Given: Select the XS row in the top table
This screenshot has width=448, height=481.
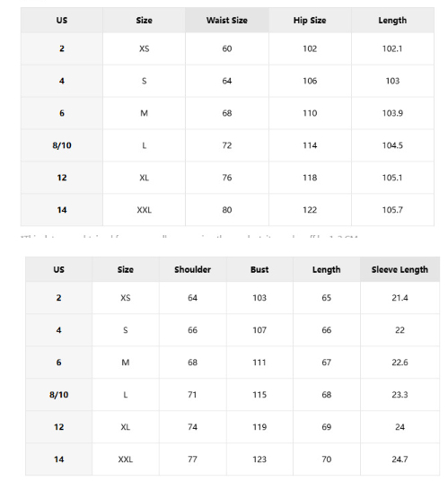Looking at the screenshot, I should (x=227, y=48).
